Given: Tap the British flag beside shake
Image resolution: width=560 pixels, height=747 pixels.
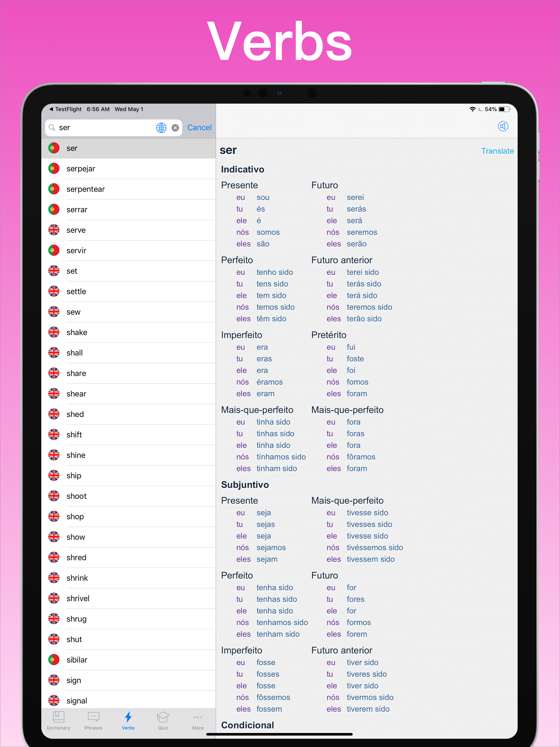Looking at the screenshot, I should click(54, 332).
